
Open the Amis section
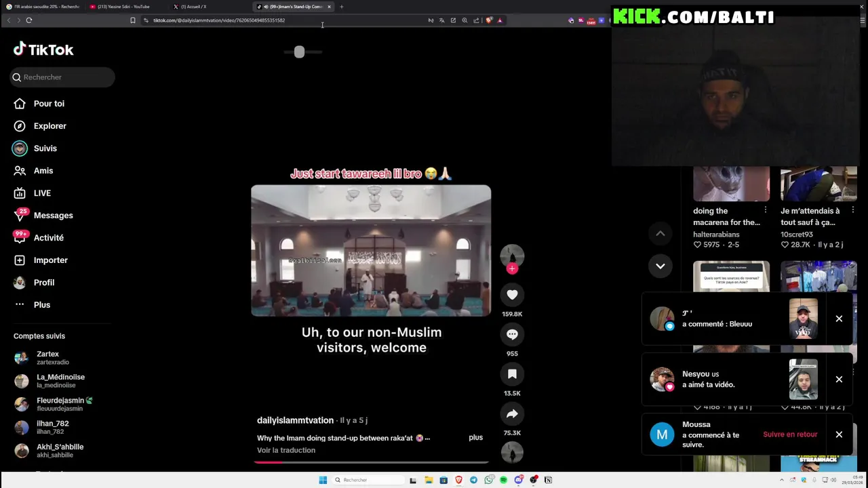tap(33, 171)
